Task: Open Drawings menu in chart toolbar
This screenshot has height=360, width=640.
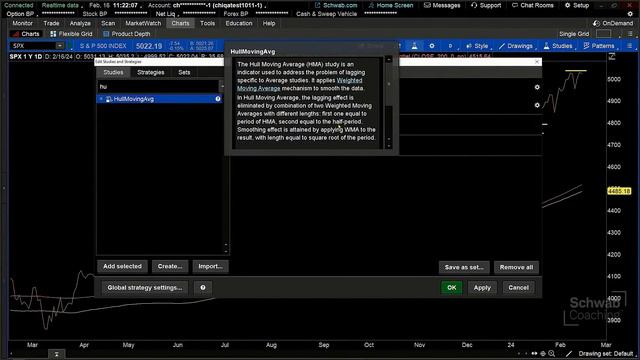Action: pos(516,46)
